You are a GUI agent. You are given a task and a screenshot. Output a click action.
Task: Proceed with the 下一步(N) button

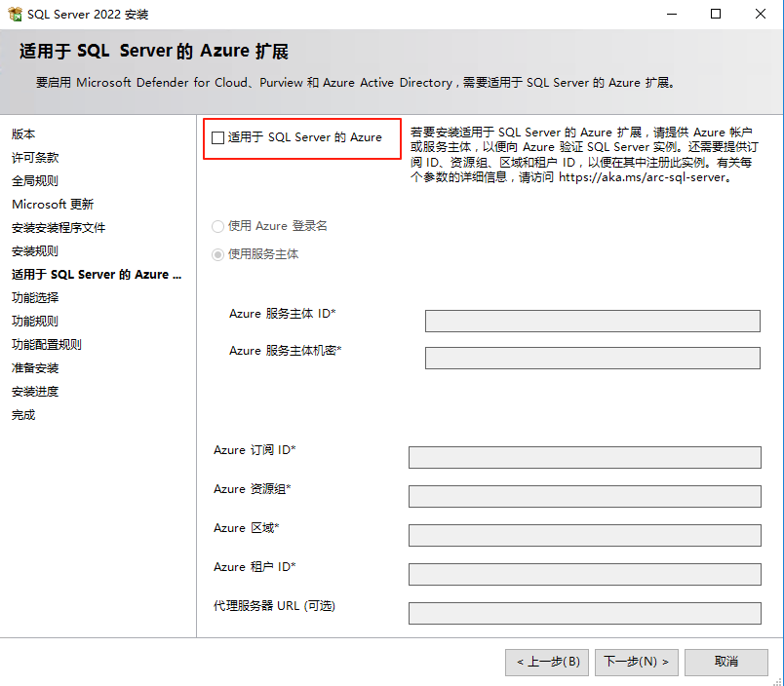(636, 662)
